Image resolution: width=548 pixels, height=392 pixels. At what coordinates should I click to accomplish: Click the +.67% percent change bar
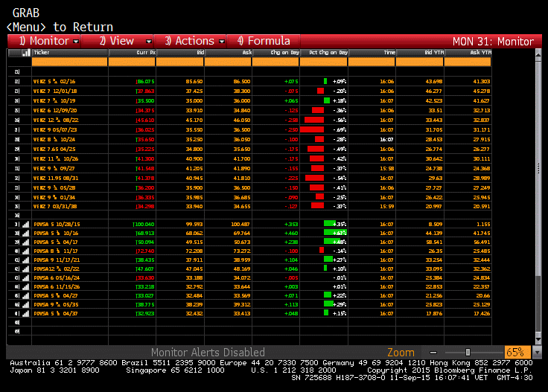(x=335, y=233)
